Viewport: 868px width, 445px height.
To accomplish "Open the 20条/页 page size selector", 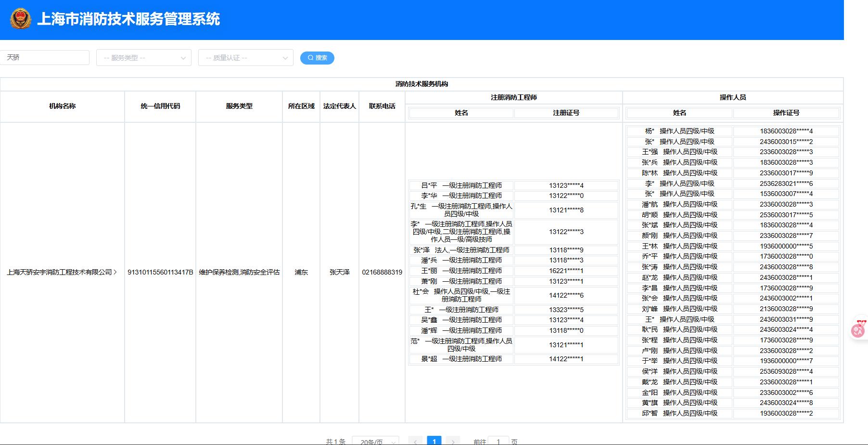I will coord(375,441).
